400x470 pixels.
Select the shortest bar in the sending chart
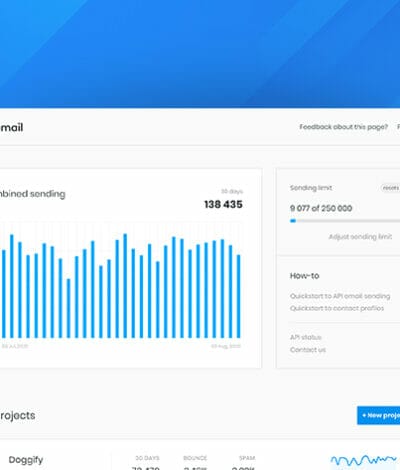click(69, 308)
